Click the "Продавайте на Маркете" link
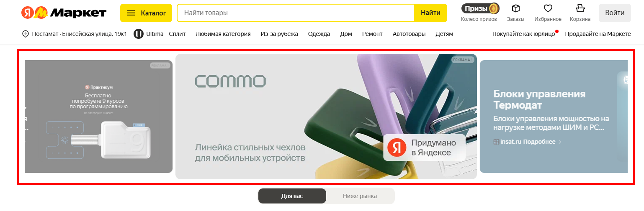 (598, 34)
